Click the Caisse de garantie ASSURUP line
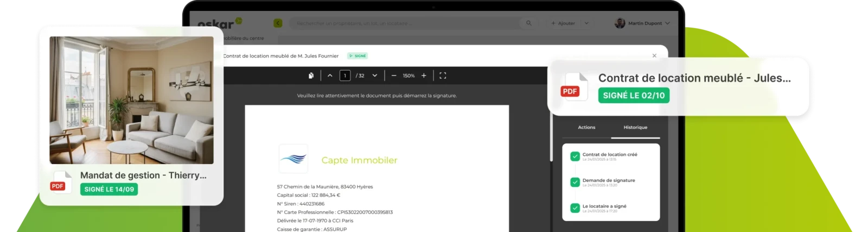 click(x=311, y=229)
